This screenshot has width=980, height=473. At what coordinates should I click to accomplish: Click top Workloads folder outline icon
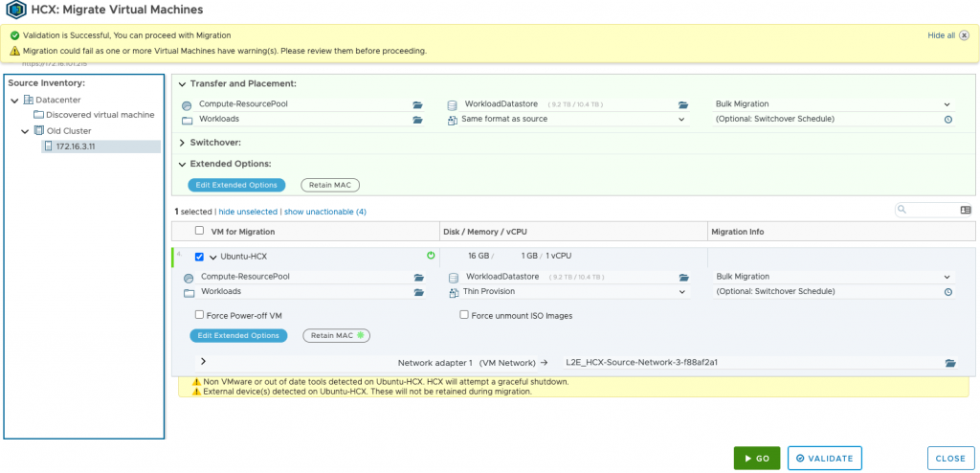click(x=187, y=120)
